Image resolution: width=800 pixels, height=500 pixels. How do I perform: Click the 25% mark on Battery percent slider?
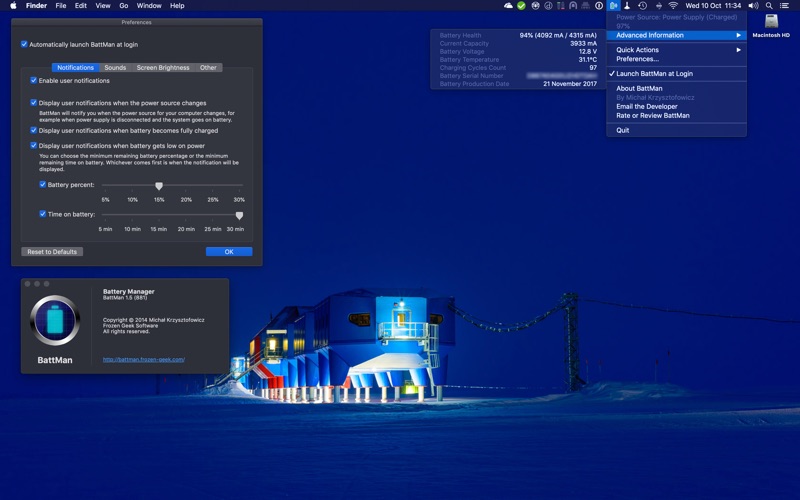point(213,199)
